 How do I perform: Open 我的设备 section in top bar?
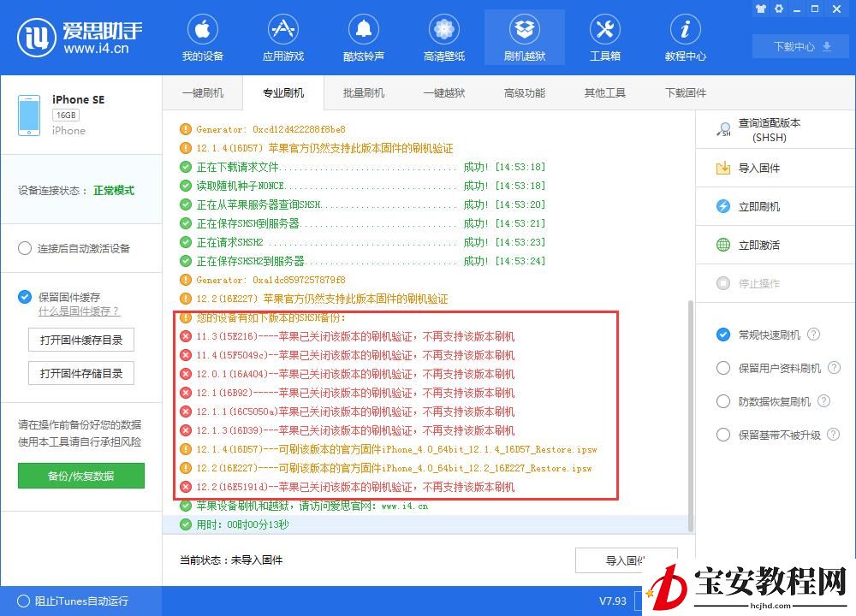coord(203,38)
